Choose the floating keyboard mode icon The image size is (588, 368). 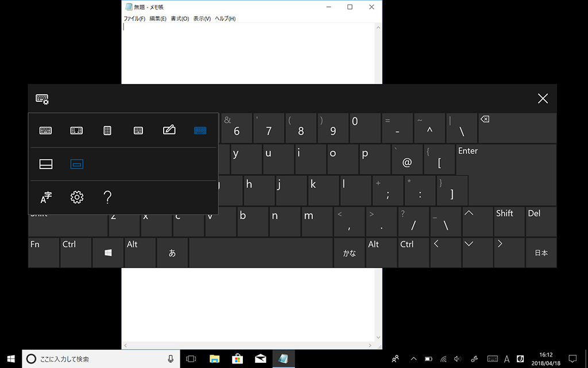point(77,164)
